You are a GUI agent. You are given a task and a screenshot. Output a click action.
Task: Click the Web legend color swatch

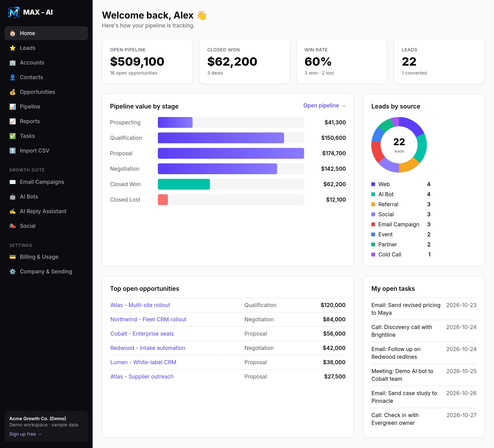[x=373, y=184]
